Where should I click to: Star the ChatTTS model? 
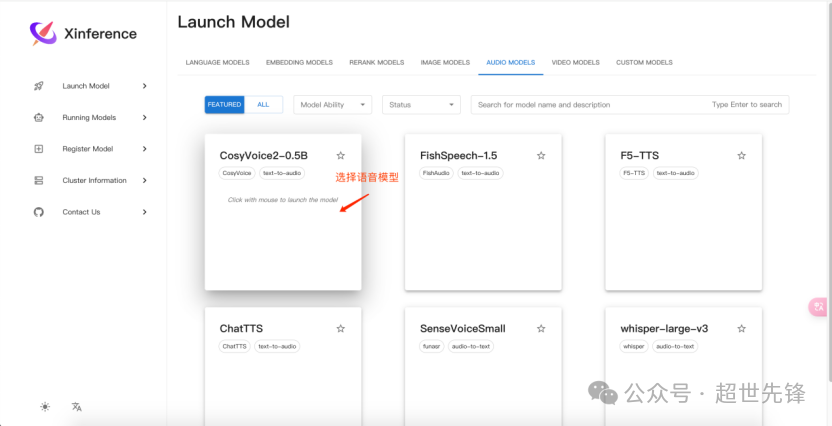tap(341, 328)
